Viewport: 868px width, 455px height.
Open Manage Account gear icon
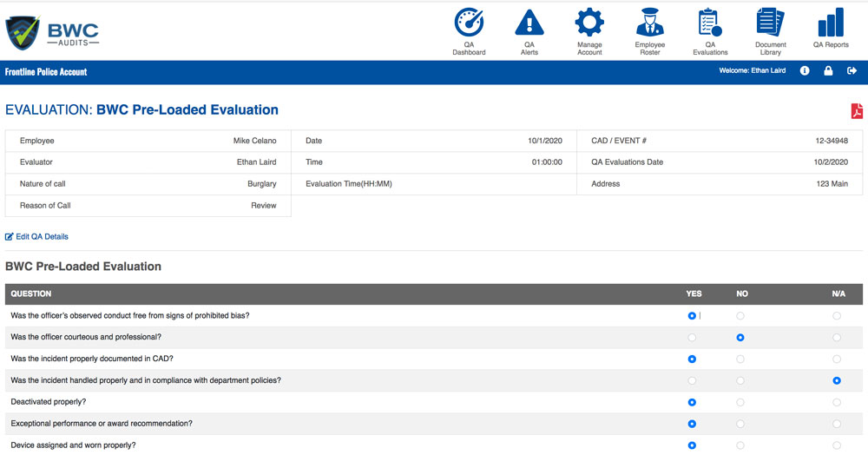(589, 23)
